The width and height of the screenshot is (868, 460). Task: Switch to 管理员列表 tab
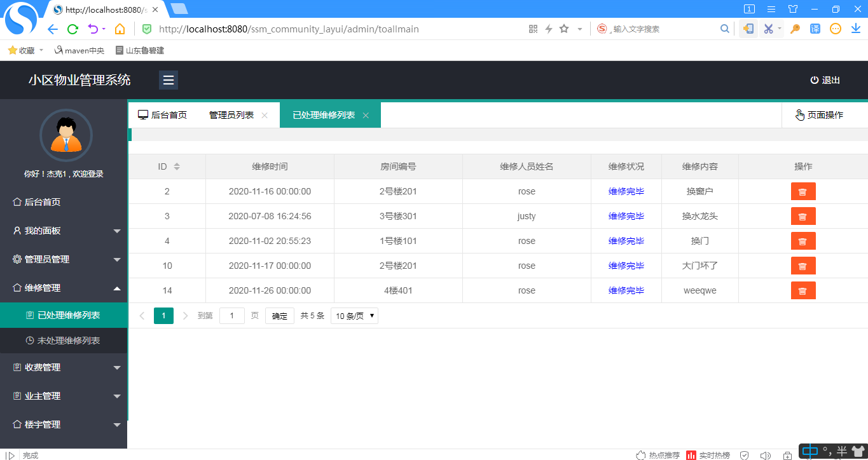[x=231, y=115]
